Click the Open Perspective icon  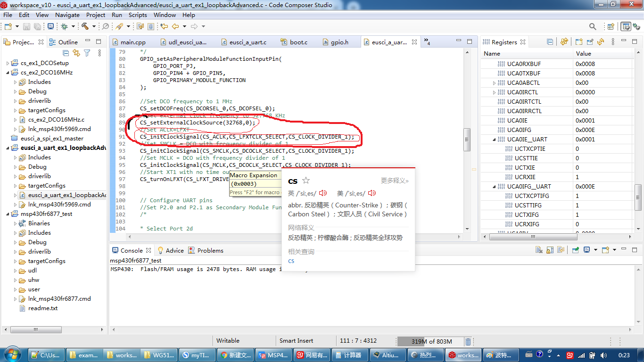click(x=611, y=27)
